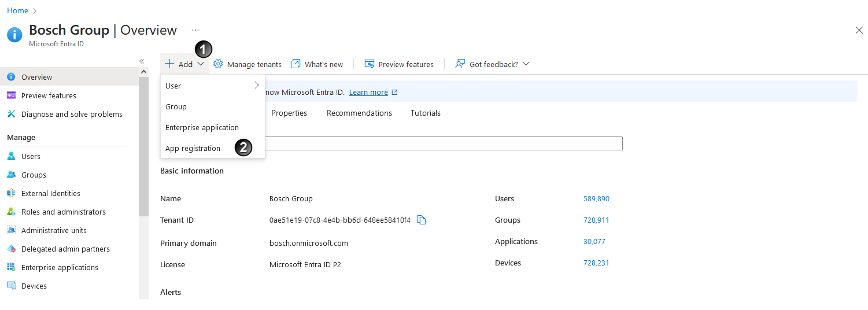Click the Preview features toolbar icon
868x310 pixels.
[x=370, y=64]
